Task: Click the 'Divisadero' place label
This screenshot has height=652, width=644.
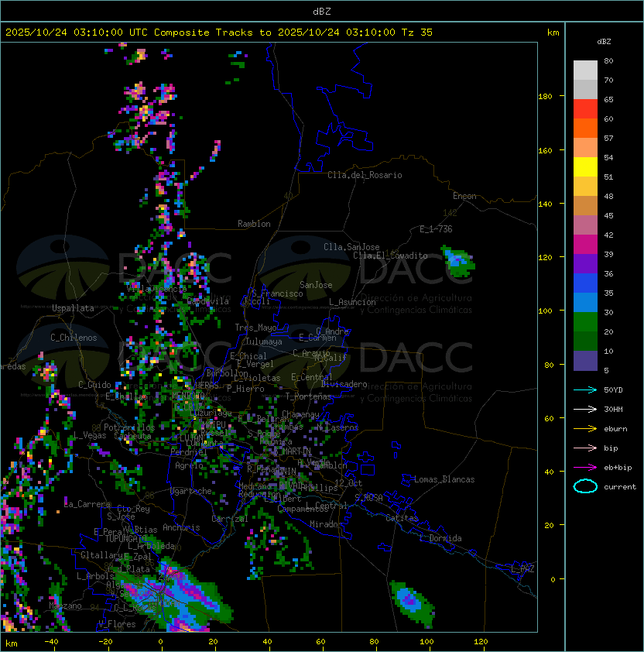Action: pos(344,384)
